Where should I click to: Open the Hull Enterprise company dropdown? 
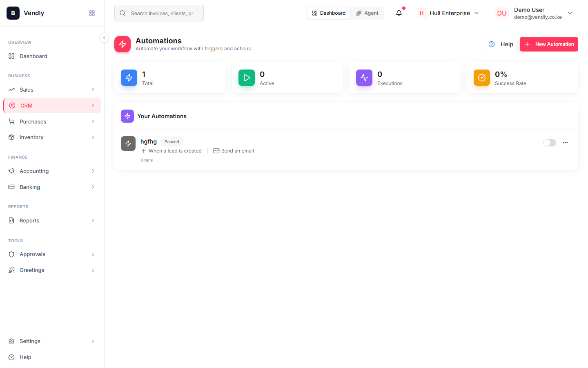pos(448,13)
